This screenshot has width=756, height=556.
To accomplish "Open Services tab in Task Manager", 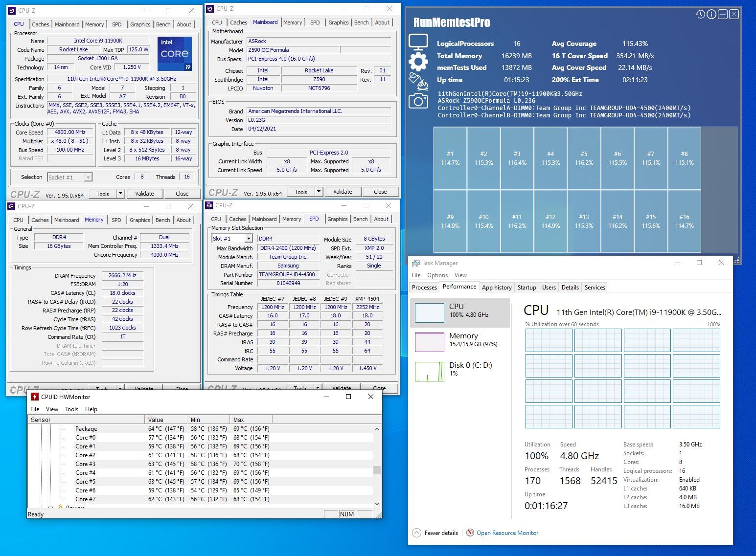I will [x=595, y=288].
